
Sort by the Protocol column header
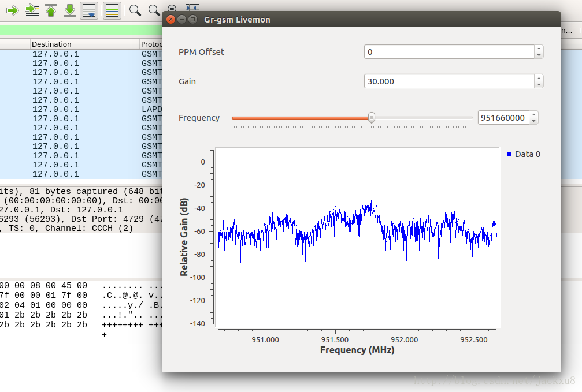point(151,44)
